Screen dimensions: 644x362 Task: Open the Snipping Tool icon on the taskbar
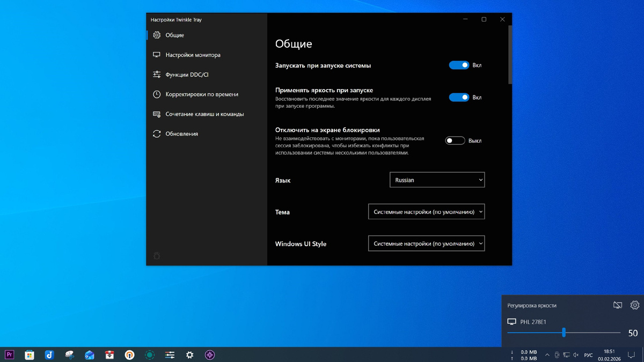[70, 354]
